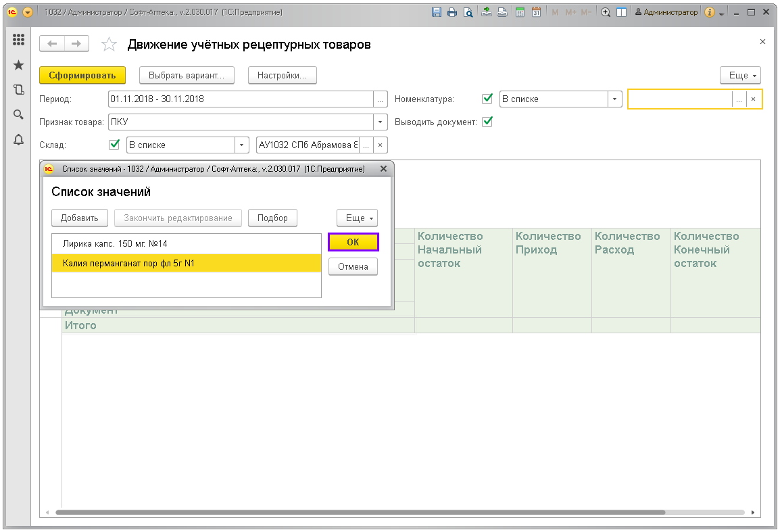
Task: Expand the Признак товара dropdown
Action: point(381,122)
